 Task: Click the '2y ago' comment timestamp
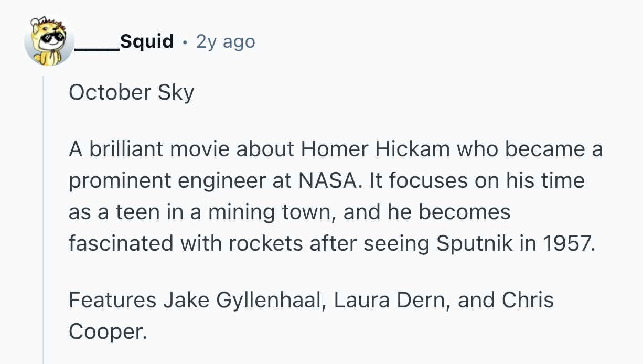226,41
